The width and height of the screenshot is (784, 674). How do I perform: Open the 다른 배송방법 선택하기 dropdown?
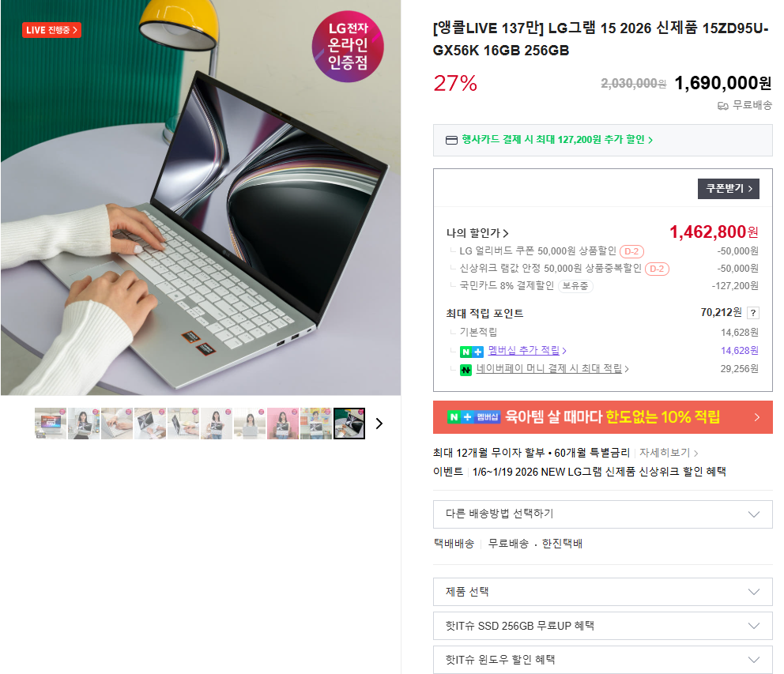(602, 514)
